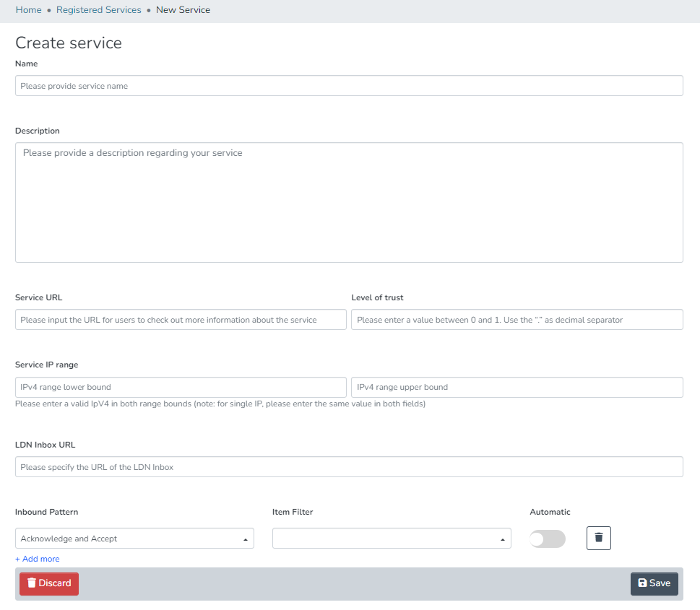Select the LDN Inbox URL field
This screenshot has width=700, height=610.
click(x=349, y=467)
